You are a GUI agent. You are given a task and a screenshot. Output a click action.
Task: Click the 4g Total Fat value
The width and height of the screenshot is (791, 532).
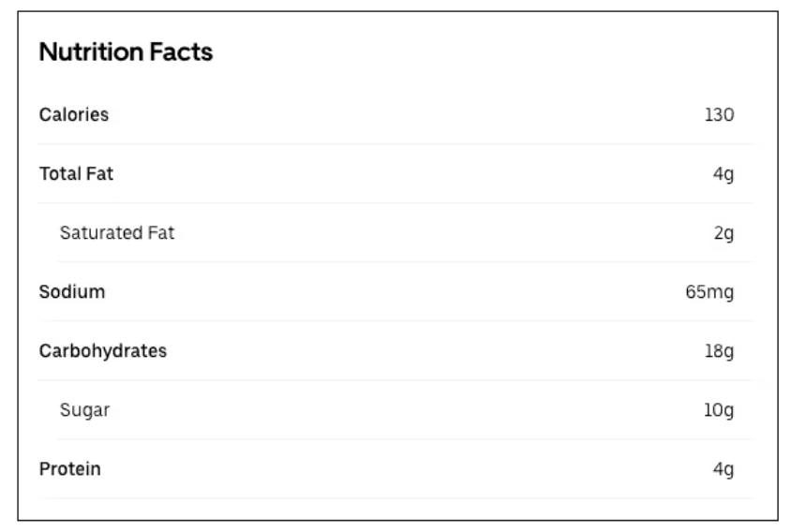(724, 174)
